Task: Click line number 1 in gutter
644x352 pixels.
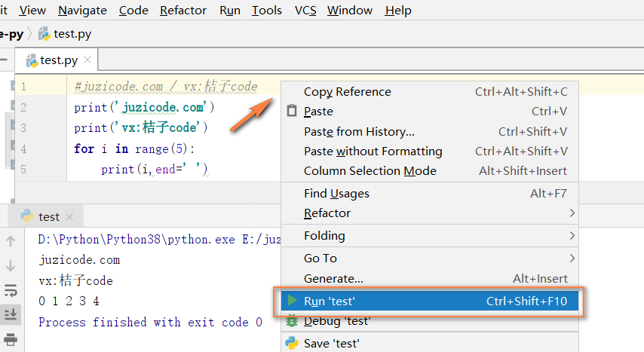Action: [23, 87]
